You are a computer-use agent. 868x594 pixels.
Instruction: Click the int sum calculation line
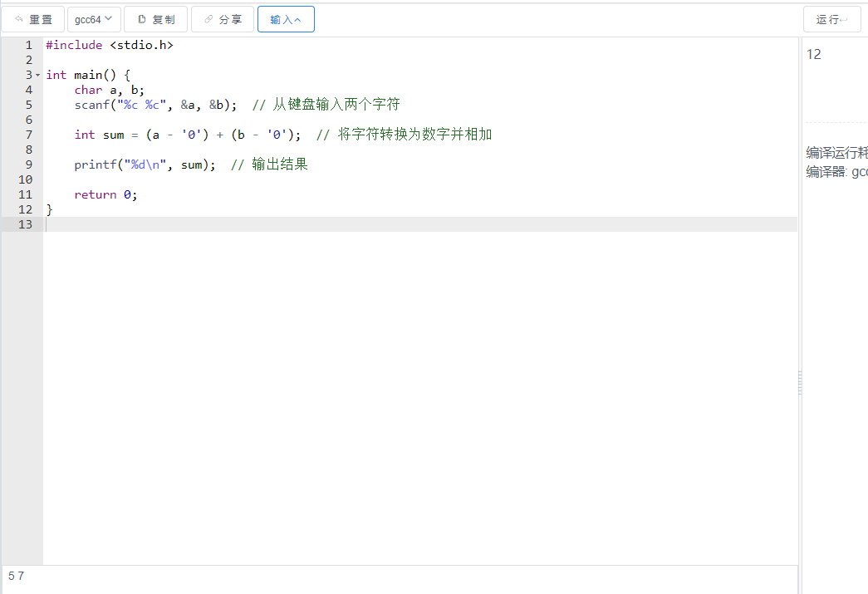[x=188, y=135]
